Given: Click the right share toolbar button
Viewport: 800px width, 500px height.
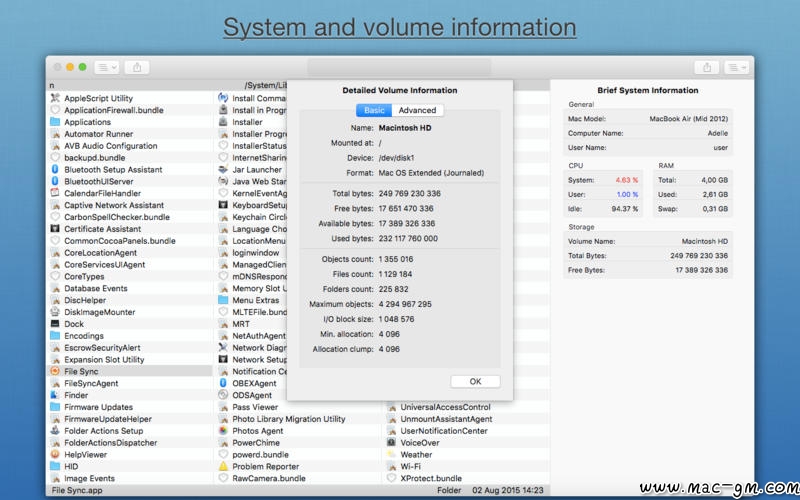Looking at the screenshot, I should pos(707,67).
